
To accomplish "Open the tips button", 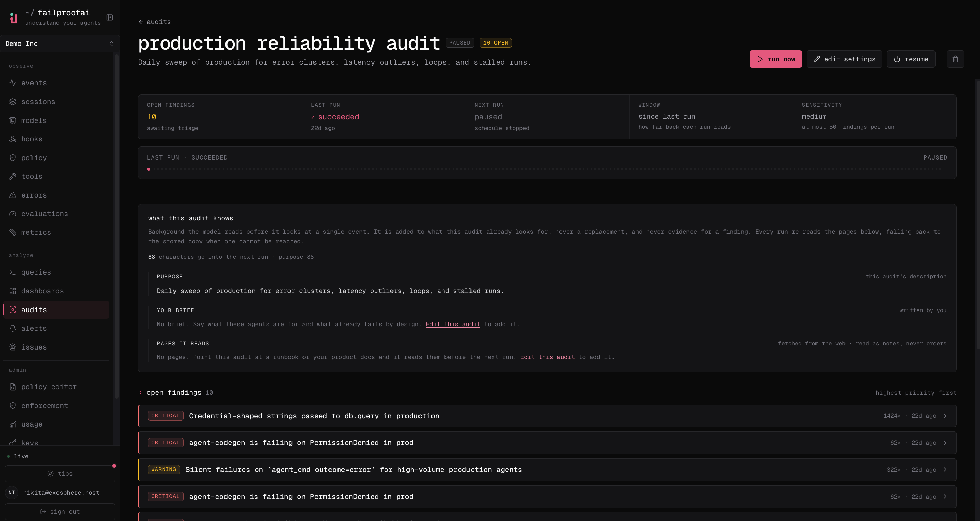I will click(x=60, y=473).
